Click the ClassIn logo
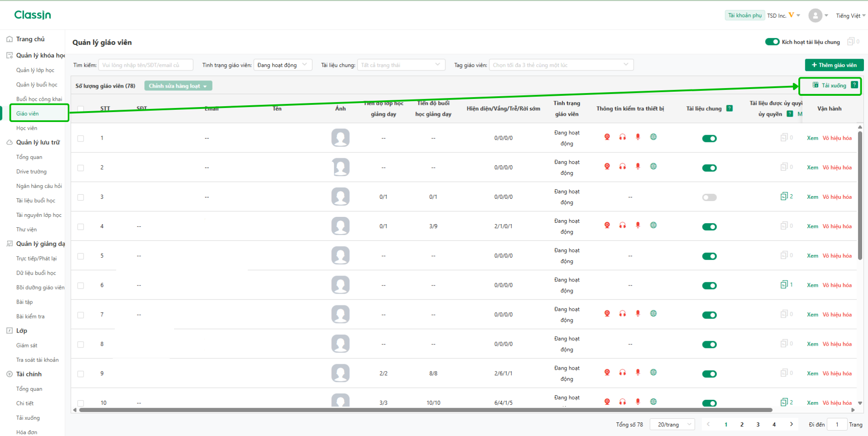Screen dimensions: 868x436 pyautogui.click(x=33, y=15)
